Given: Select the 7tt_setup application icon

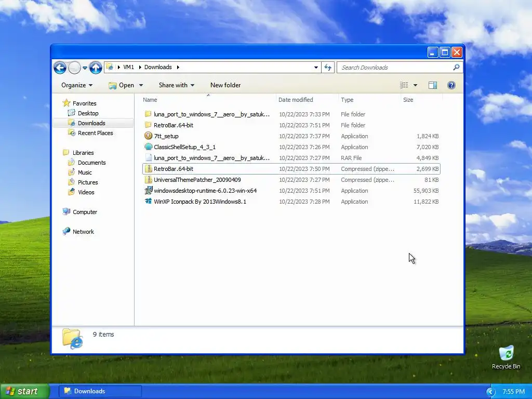Looking at the screenshot, I should point(148,136).
